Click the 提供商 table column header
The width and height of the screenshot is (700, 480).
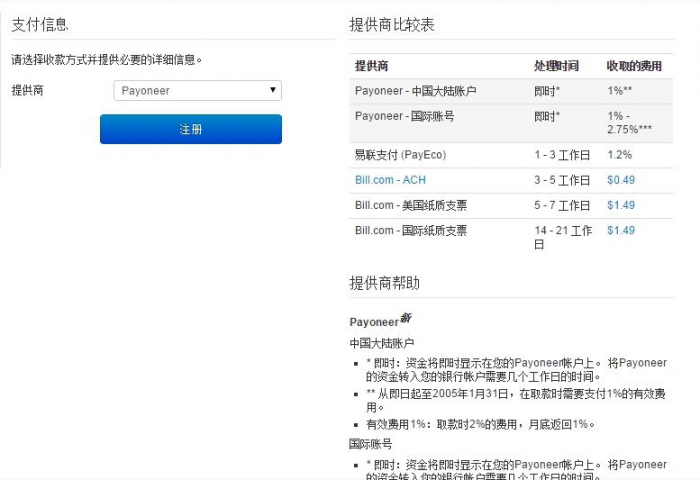click(371, 66)
